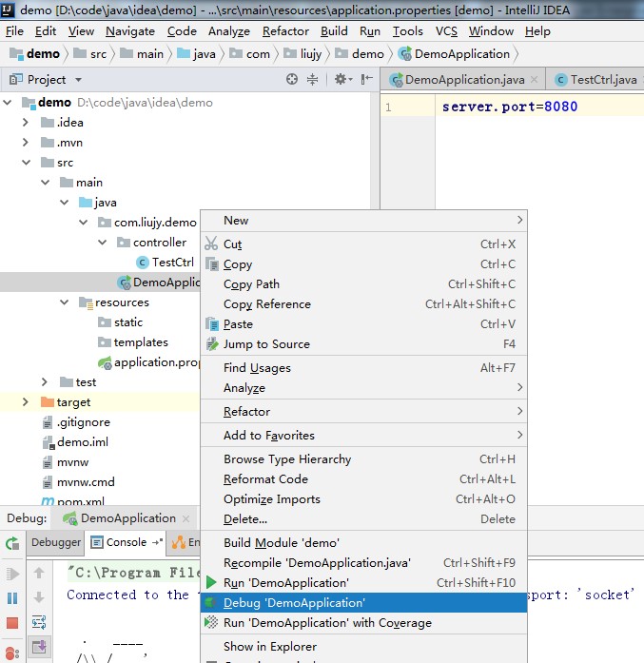This screenshot has height=663, width=644.
Task: Open Project panel settings gear
Action: pyautogui.click(x=340, y=80)
